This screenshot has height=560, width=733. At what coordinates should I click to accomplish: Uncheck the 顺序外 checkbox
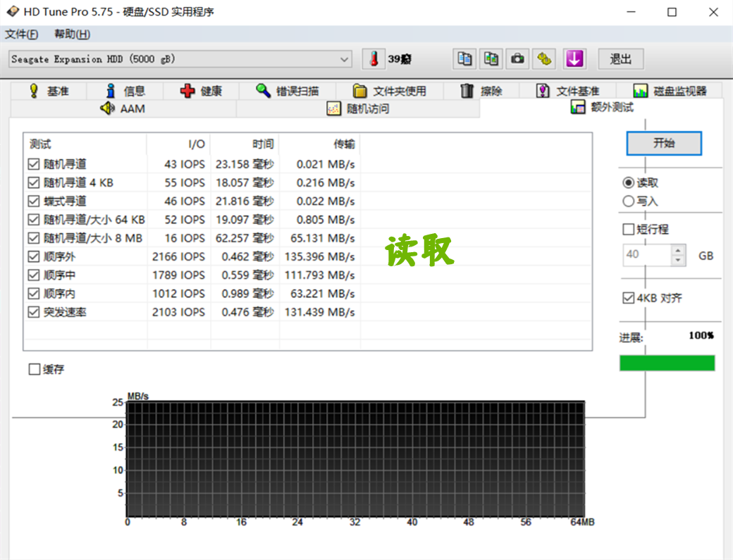tap(34, 256)
